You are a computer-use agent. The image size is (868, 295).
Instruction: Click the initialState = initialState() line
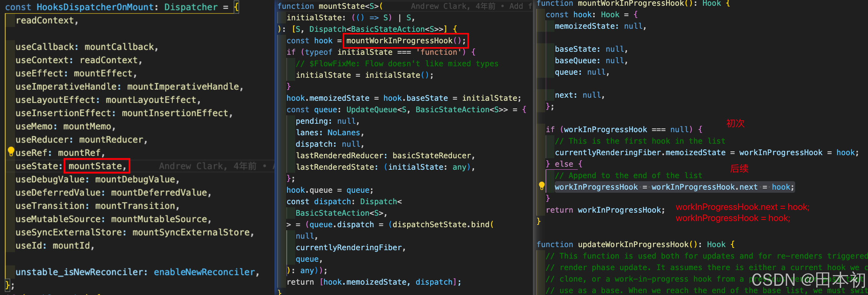(364, 75)
